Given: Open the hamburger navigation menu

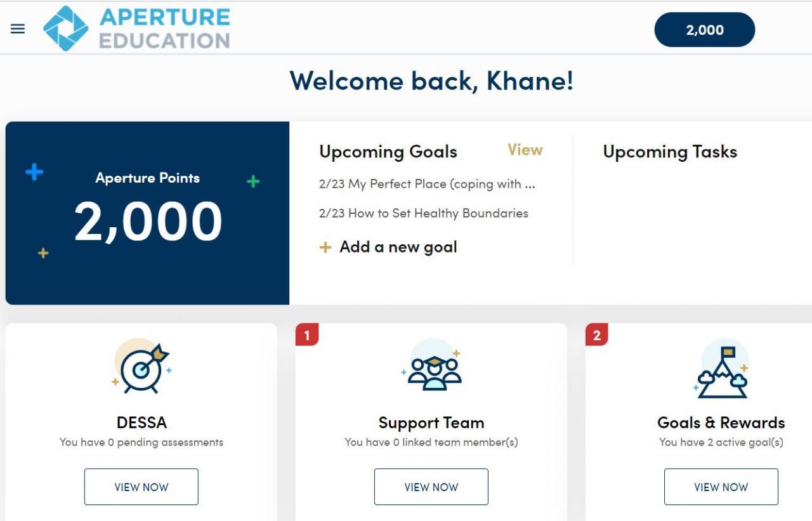Looking at the screenshot, I should [18, 29].
